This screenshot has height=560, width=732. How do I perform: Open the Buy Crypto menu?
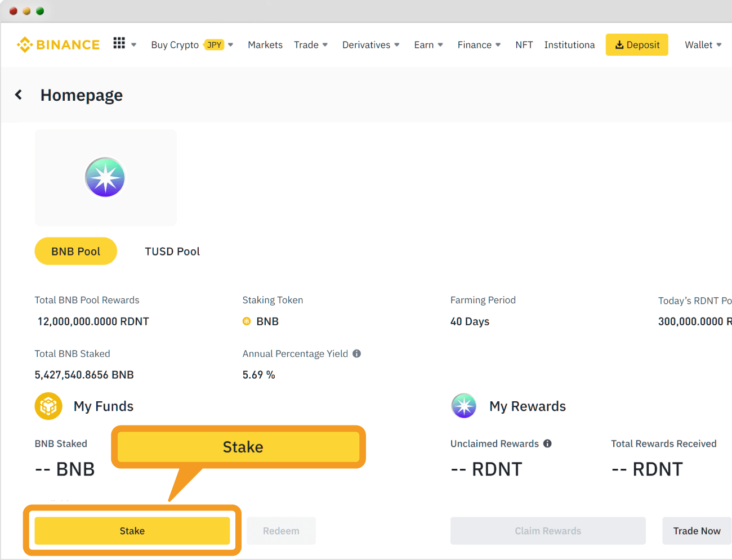[x=175, y=45]
